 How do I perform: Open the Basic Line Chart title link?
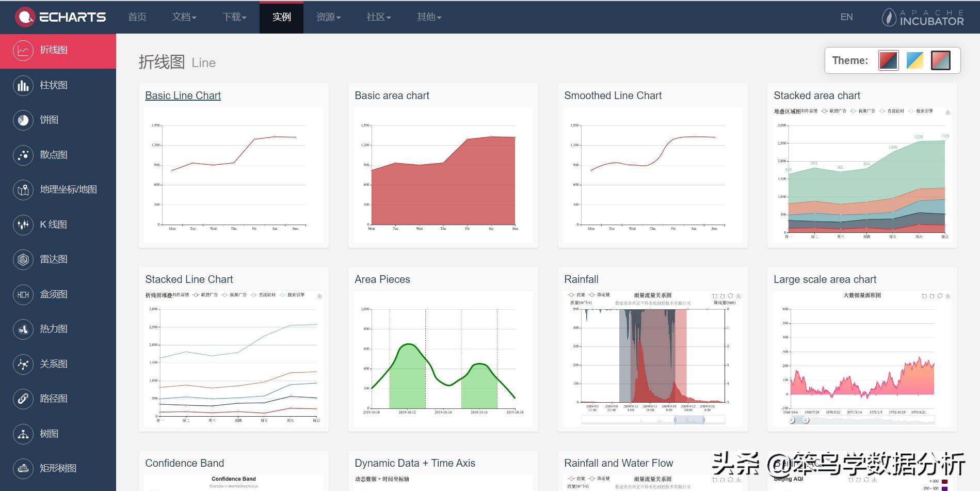183,96
